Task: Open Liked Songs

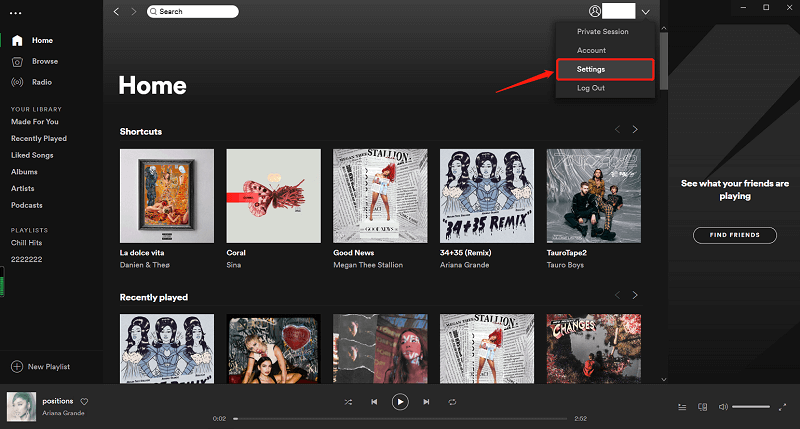Action: (x=32, y=155)
